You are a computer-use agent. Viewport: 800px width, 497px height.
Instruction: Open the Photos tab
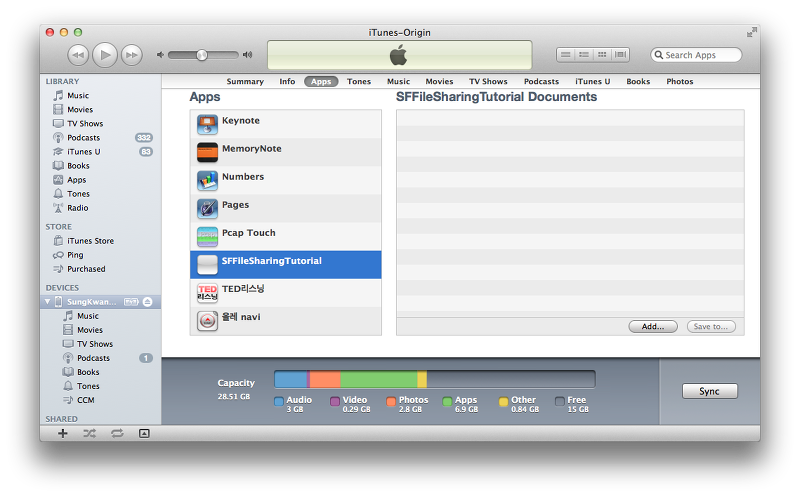click(x=680, y=81)
